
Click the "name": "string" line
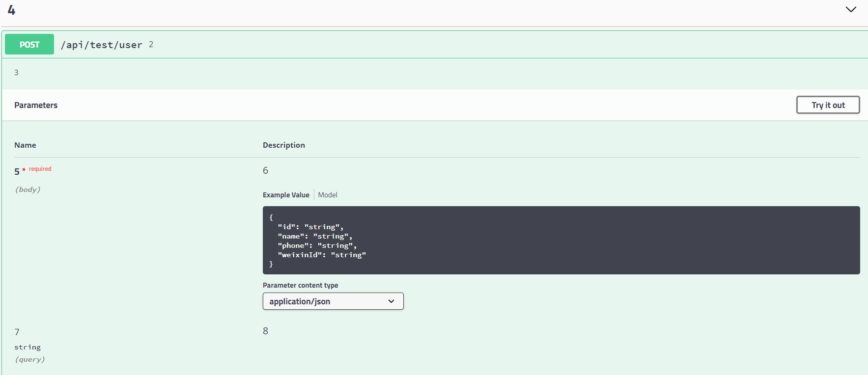(x=315, y=236)
